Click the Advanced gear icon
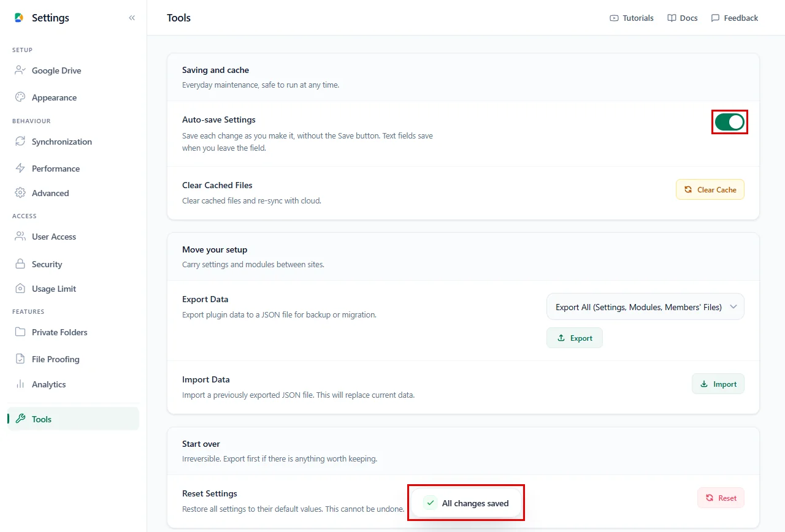The image size is (785, 532). pyautogui.click(x=20, y=193)
